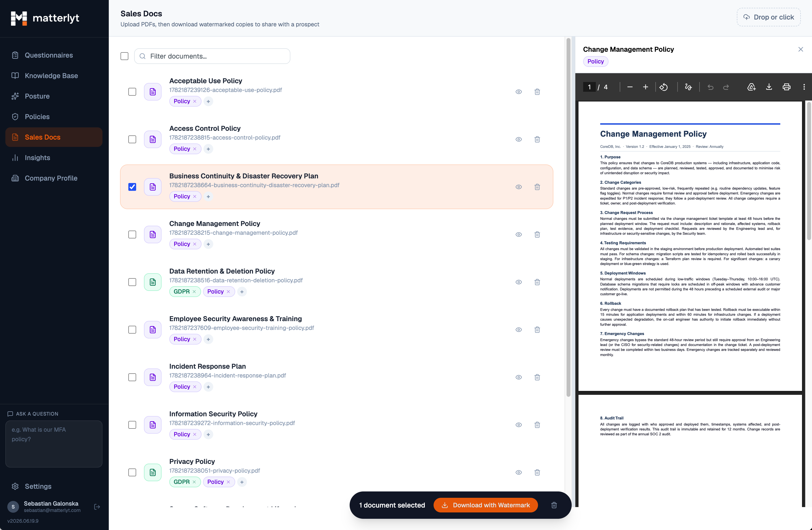Screen dimensions: 812x530
Task: Redo PDF annotation
Action: pyautogui.click(x=726, y=87)
